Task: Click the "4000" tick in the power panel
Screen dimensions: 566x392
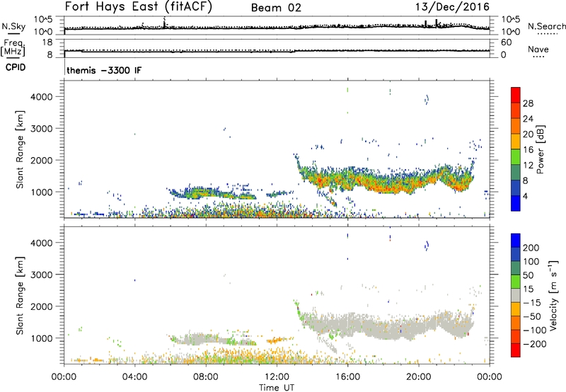Action: pos(41,97)
